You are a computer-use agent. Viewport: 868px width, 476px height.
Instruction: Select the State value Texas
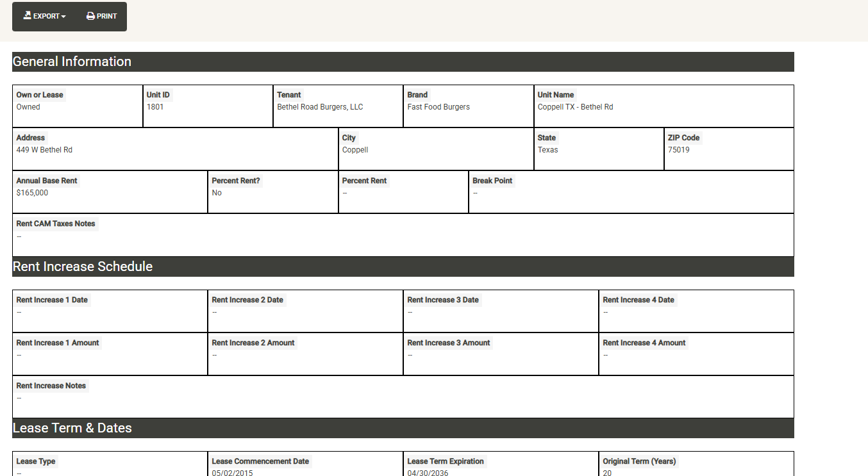point(547,150)
